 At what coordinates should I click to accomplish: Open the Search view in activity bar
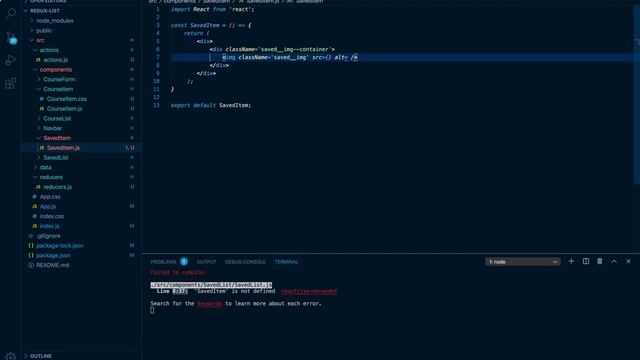coord(11,13)
